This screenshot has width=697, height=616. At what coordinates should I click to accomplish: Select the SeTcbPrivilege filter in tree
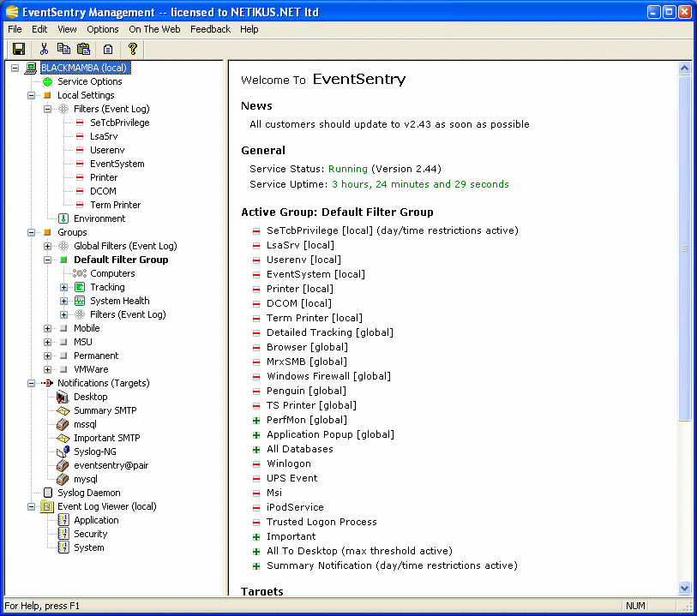[x=119, y=123]
